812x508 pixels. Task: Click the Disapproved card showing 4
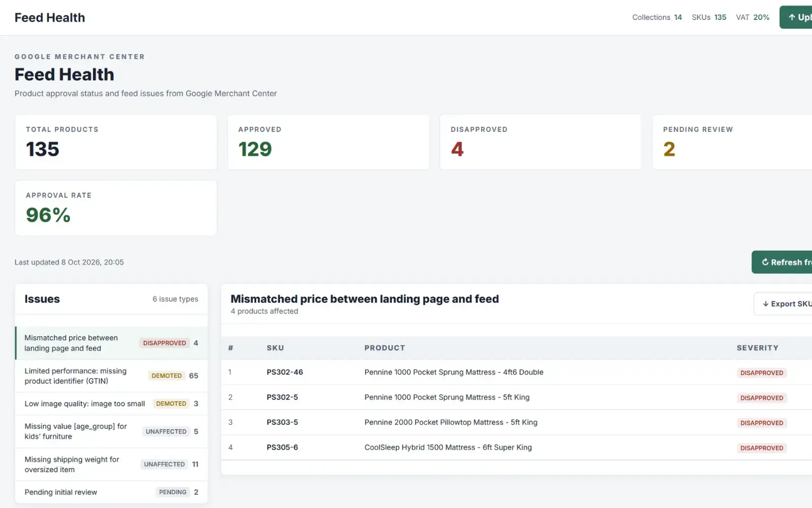click(540, 142)
